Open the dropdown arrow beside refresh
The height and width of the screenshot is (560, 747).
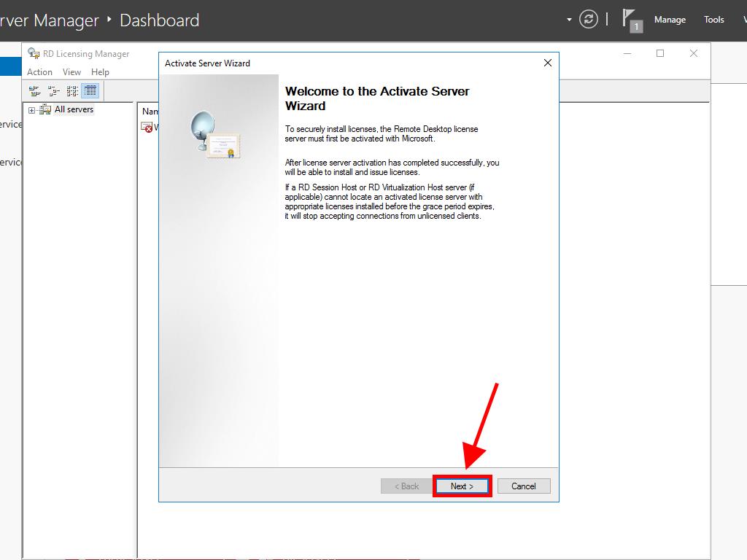coord(569,20)
